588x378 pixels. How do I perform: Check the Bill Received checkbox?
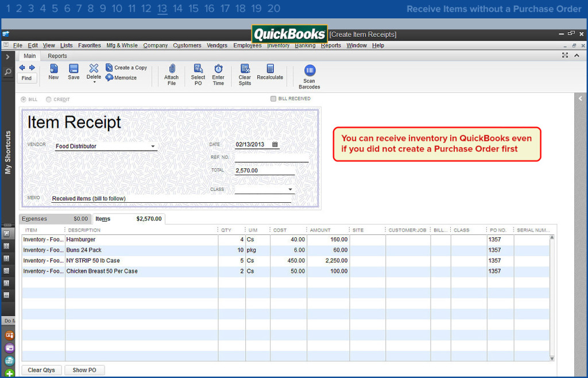[x=273, y=99]
